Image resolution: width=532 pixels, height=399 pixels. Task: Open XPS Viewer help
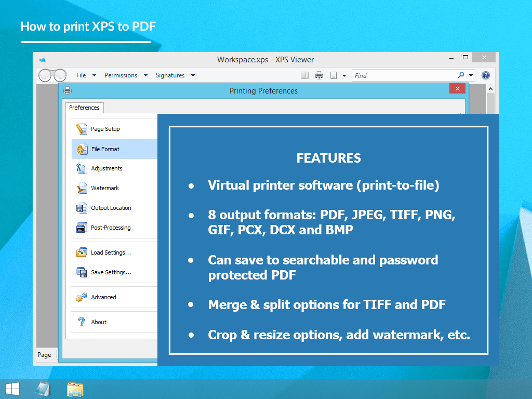point(486,75)
